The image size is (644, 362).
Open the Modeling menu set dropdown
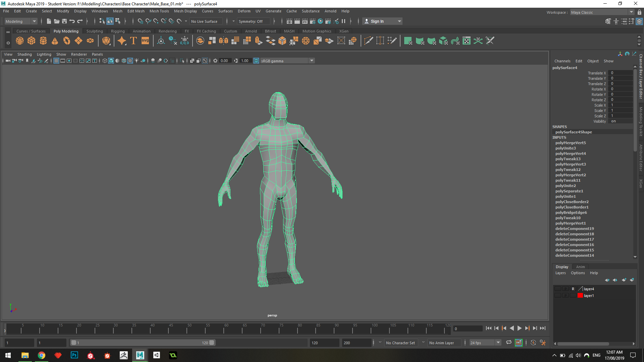click(x=21, y=21)
